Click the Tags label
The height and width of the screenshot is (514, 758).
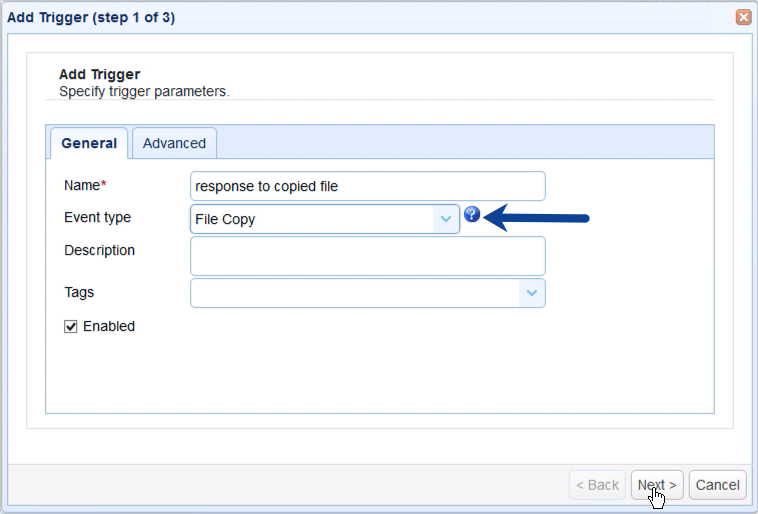[x=79, y=292]
